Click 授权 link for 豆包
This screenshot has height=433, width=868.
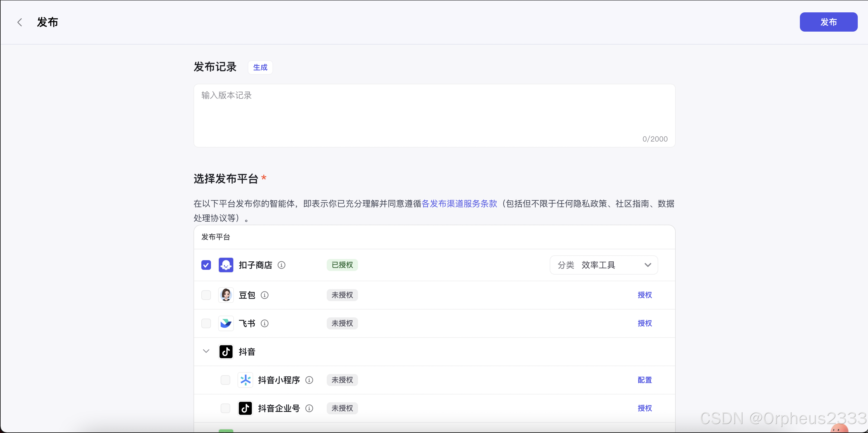[644, 295]
